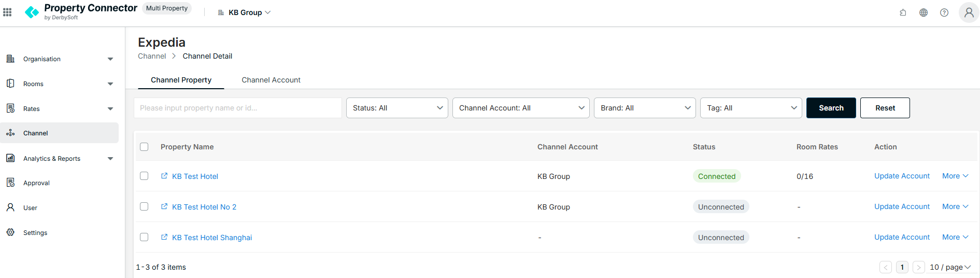Click Update Account for KB Test Hotel
This screenshot has height=278, width=980.
pyautogui.click(x=902, y=176)
